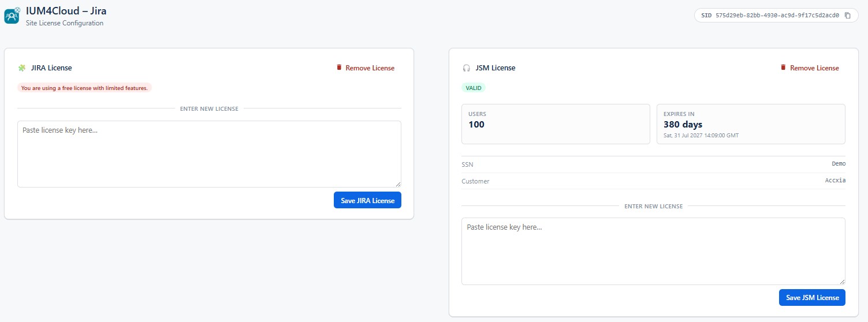868x322 pixels.
Task: Click the 'JIRA License' card heading
Action: (x=51, y=68)
